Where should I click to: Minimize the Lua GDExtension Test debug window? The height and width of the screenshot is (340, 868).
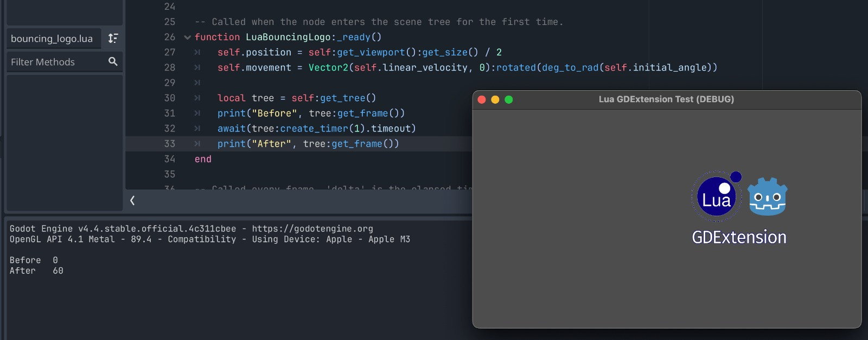click(495, 99)
